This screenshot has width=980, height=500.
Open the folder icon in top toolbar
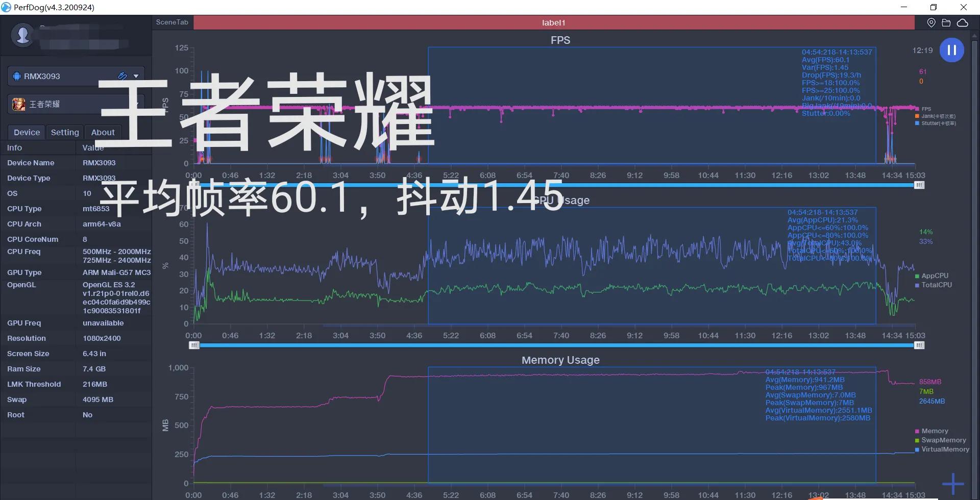[x=947, y=22]
